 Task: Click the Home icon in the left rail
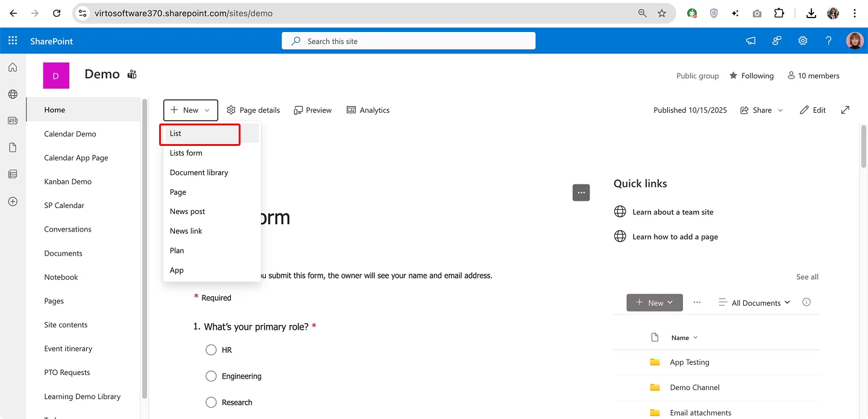coord(12,67)
